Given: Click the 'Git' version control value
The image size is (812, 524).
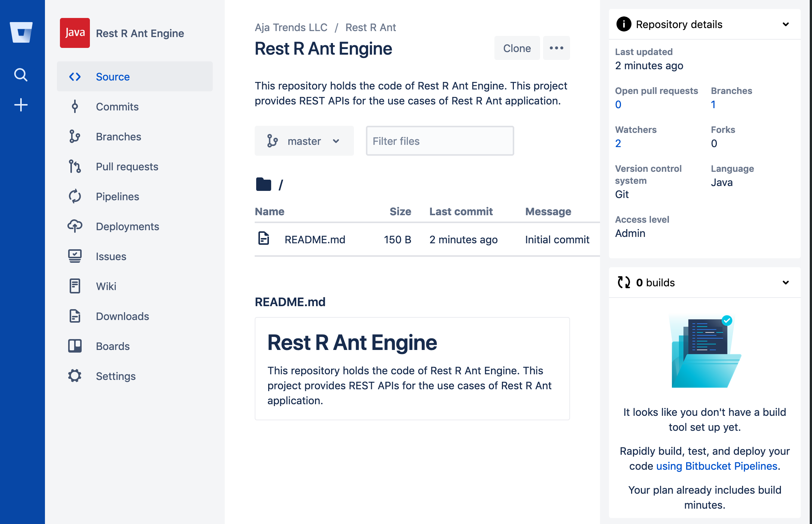Looking at the screenshot, I should (622, 194).
